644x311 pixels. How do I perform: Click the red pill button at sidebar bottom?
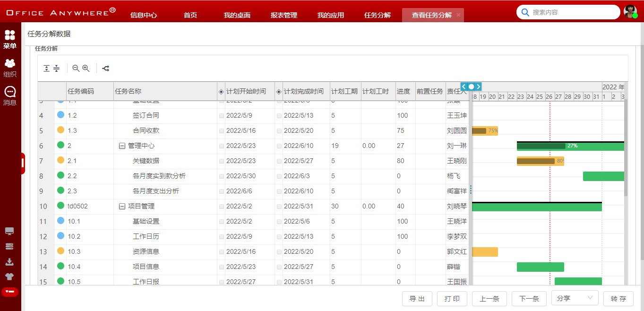pyautogui.click(x=10, y=292)
